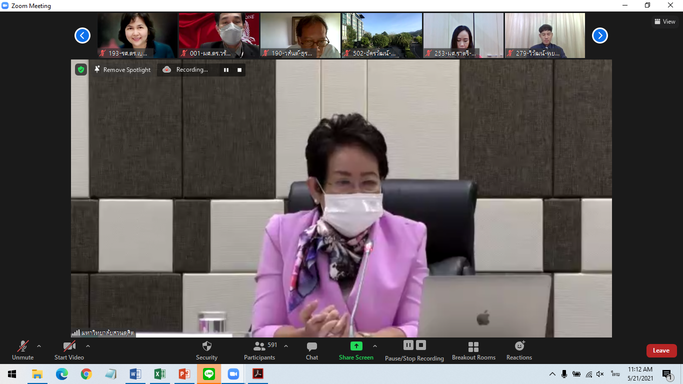Viewport: 683px width, 384px height.
Task: Go to next participants with right arrow
Action: point(600,35)
